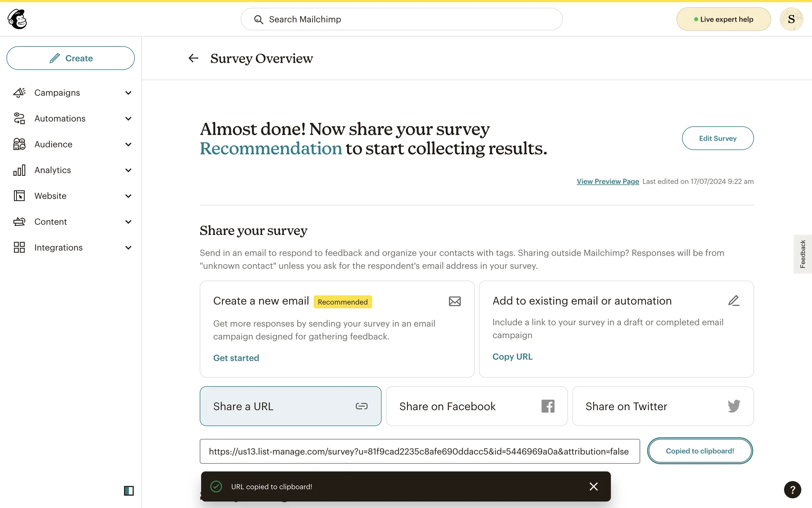This screenshot has width=812, height=508.
Task: Open the account avatar menu
Action: [791, 19]
